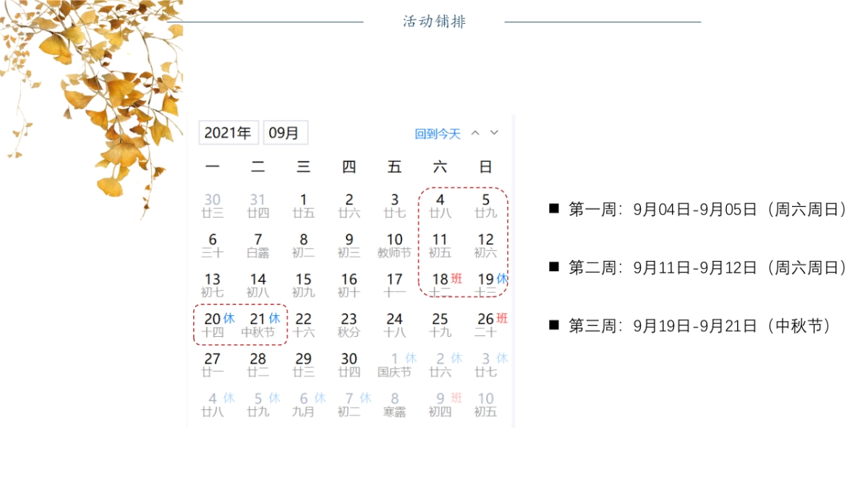This screenshot has width=868, height=488.
Task: Click the 2021年 year input field
Action: tap(228, 132)
